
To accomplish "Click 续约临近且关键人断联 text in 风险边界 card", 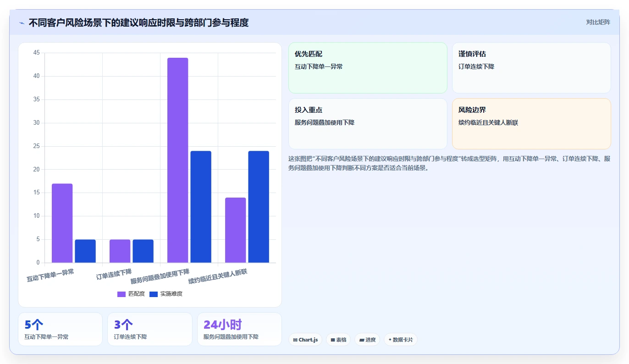I will (x=488, y=122).
